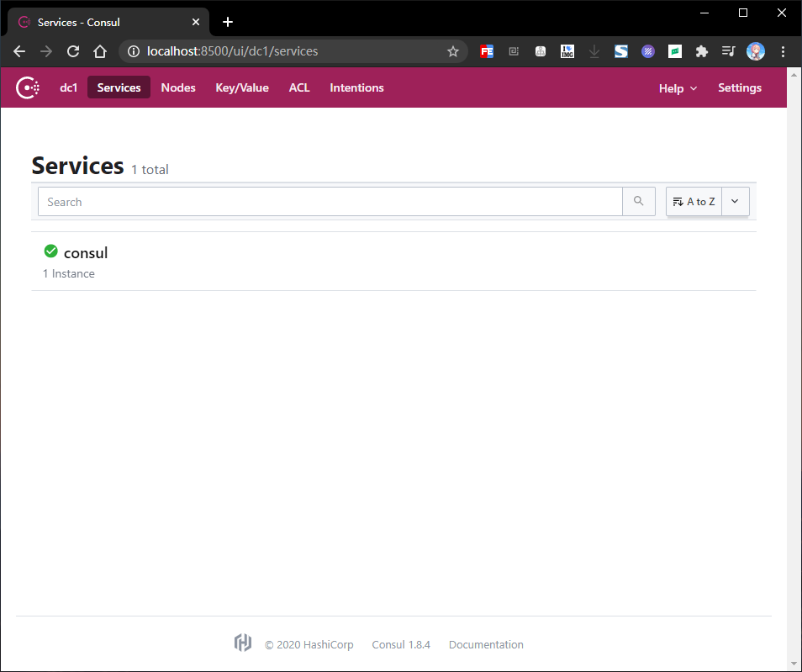Open the dc1 datacenter selector
The height and width of the screenshot is (672, 802).
pyautogui.click(x=69, y=87)
